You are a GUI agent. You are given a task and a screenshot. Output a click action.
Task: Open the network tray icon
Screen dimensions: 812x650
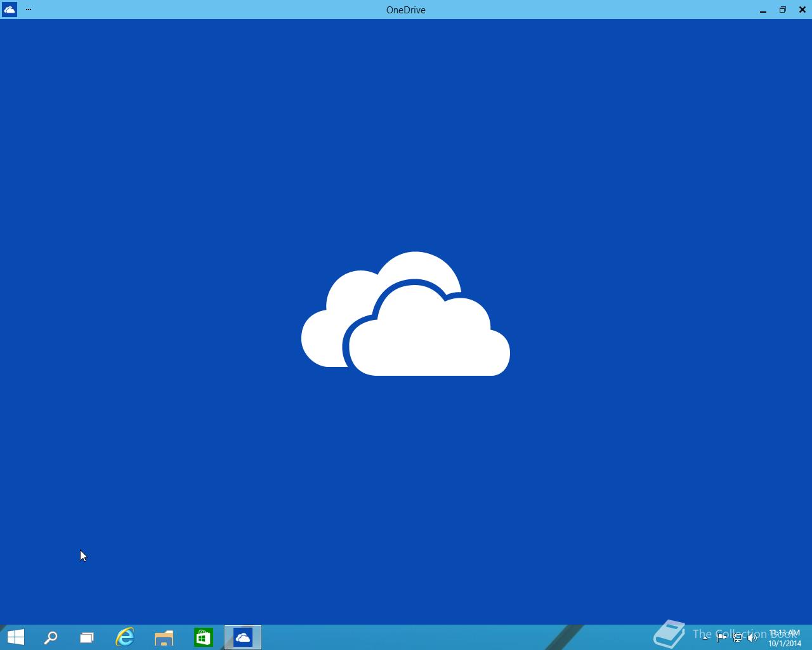(x=737, y=638)
